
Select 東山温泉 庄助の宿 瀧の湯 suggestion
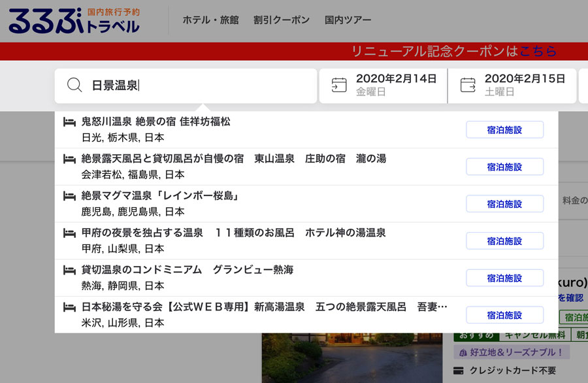pos(306,167)
